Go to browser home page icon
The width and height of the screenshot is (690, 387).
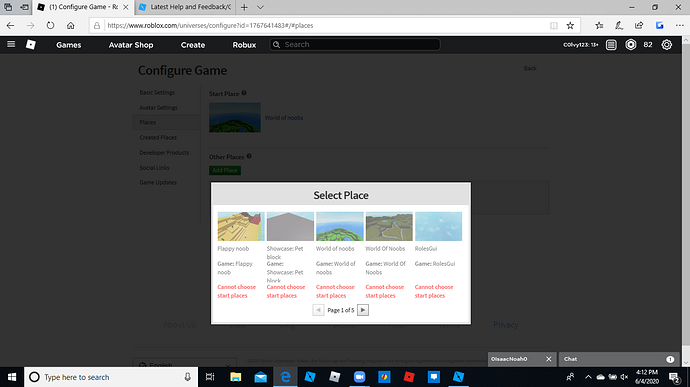70,26
